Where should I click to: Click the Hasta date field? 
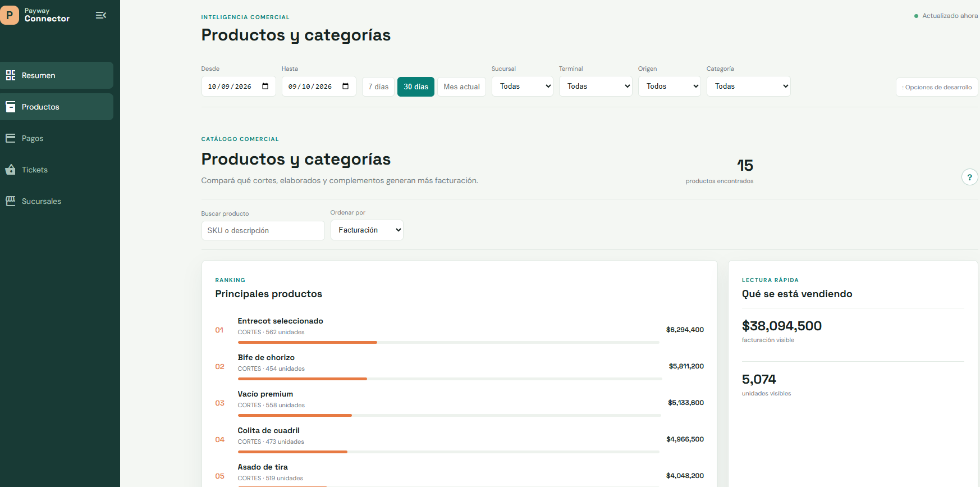pyautogui.click(x=319, y=86)
